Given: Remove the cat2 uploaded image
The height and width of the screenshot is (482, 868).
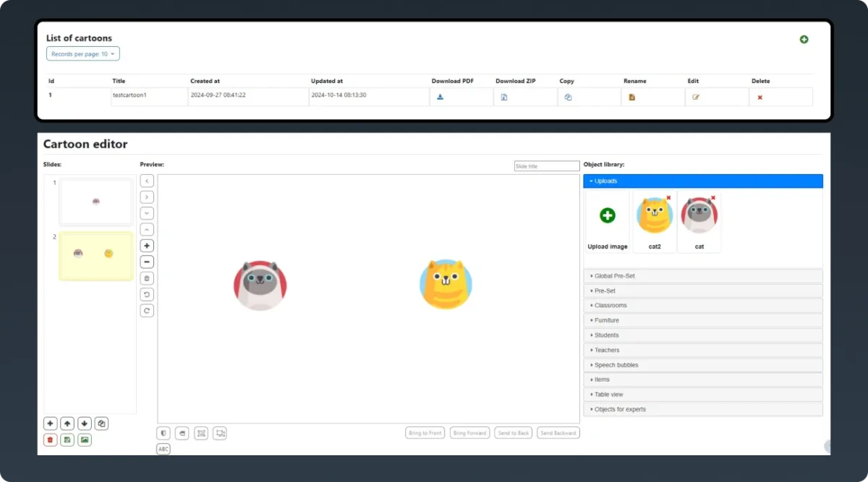Looking at the screenshot, I should coord(668,197).
